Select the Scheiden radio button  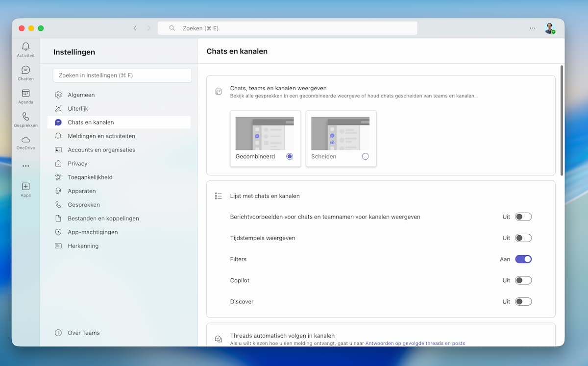(365, 157)
